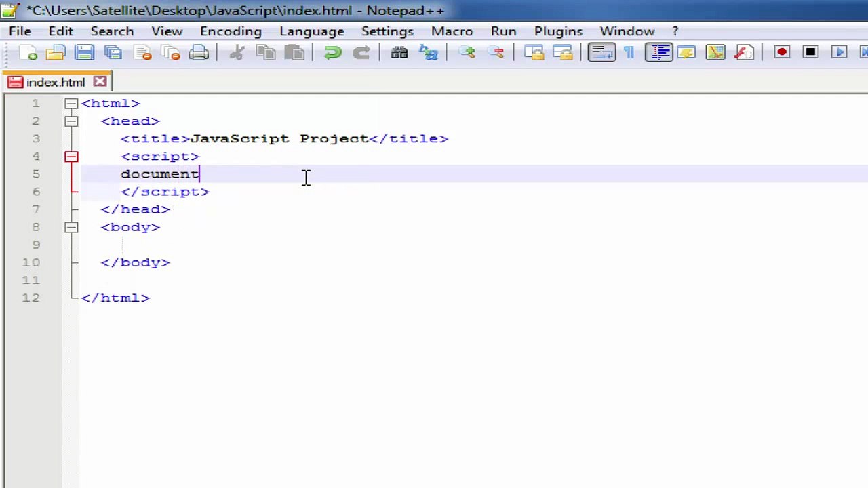This screenshot has width=868, height=488.
Task: Create a new file via toolbar
Action: [28, 53]
